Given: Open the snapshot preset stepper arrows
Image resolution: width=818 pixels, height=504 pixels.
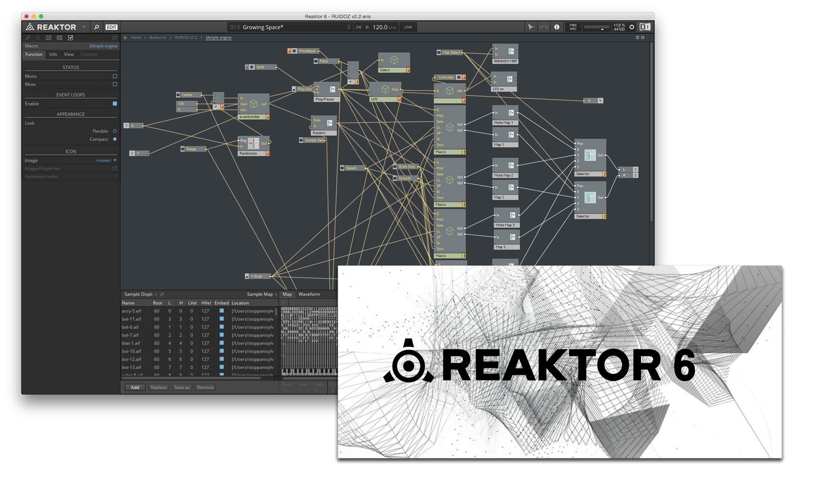Looking at the screenshot, I should pyautogui.click(x=349, y=27).
